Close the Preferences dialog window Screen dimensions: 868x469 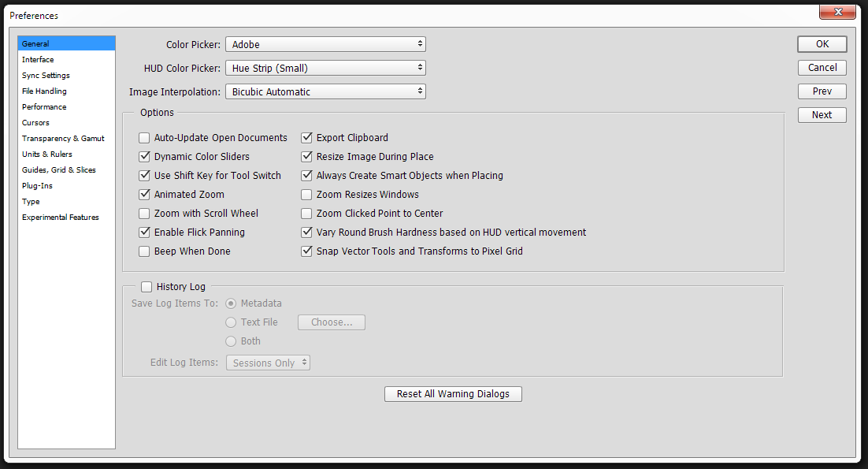[837, 12]
